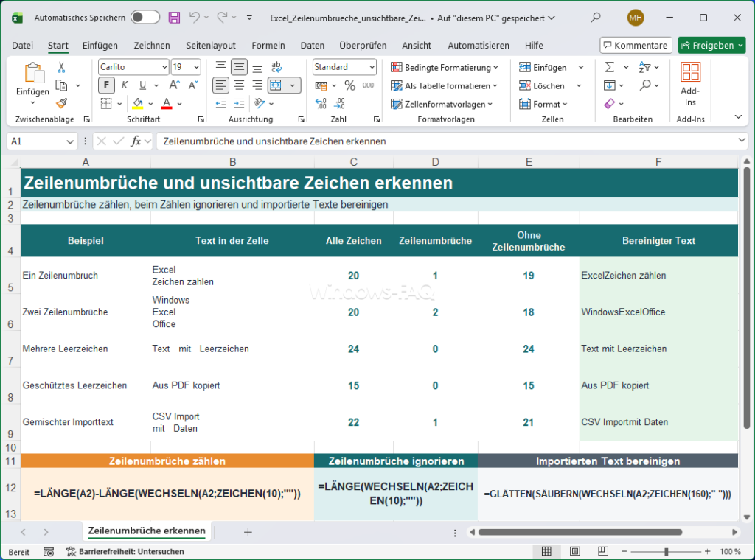This screenshot has width=755, height=560.
Task: Switch to the Formeln tab
Action: click(268, 45)
